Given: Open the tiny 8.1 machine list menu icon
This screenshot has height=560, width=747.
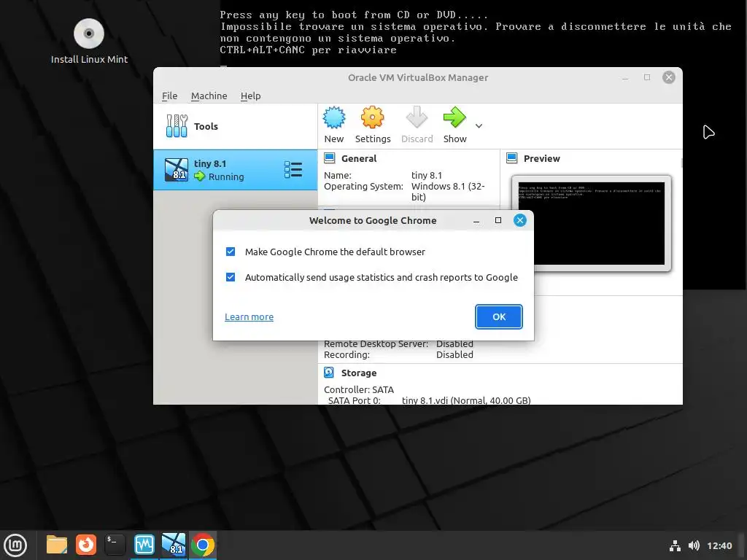Looking at the screenshot, I should click(x=293, y=169).
